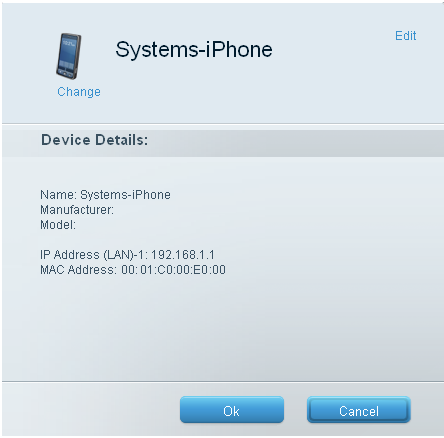The height and width of the screenshot is (438, 444).
Task: Open the Edit link for device name
Action: point(406,36)
